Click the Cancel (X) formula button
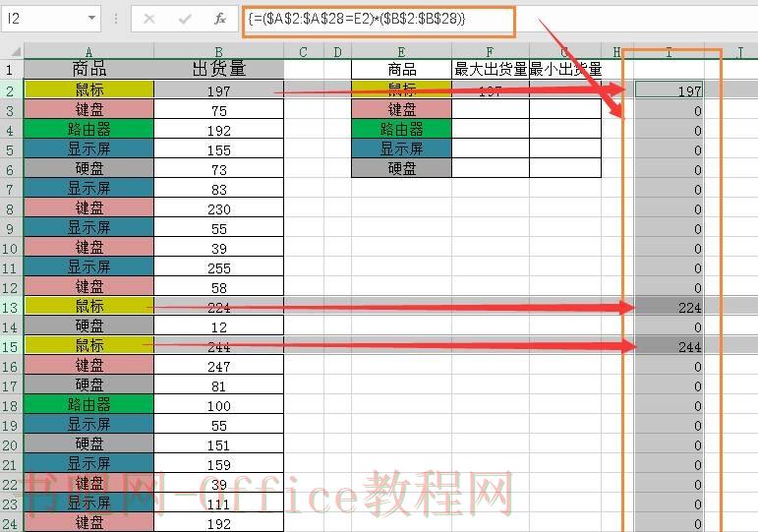The height and width of the screenshot is (532, 758). [149, 19]
